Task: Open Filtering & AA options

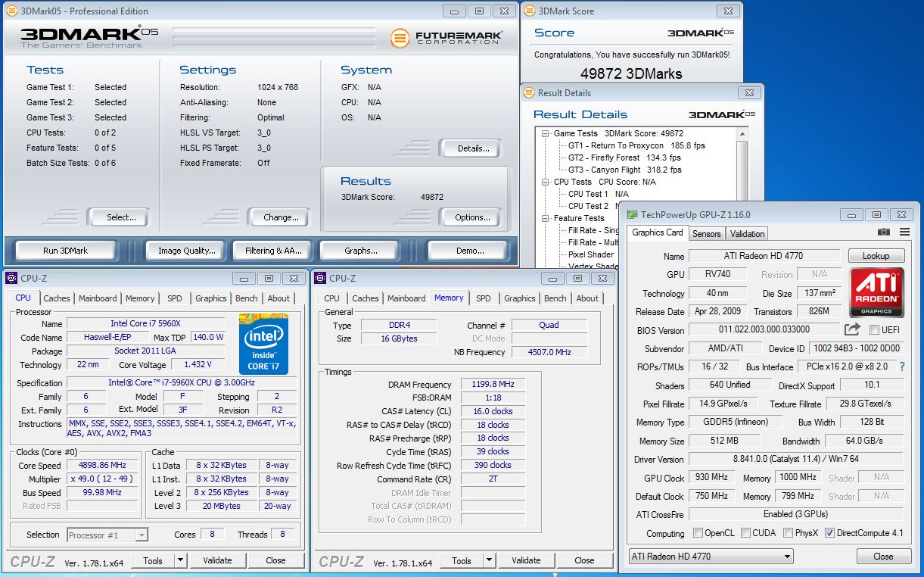Action: pyautogui.click(x=273, y=251)
